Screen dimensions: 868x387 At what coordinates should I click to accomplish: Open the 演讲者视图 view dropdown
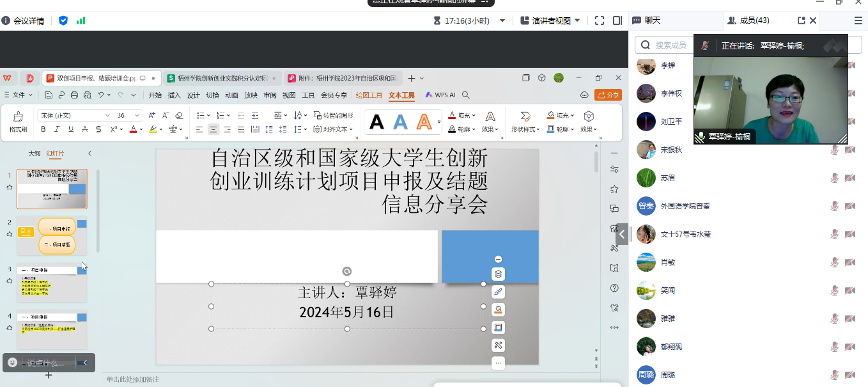[x=550, y=20]
